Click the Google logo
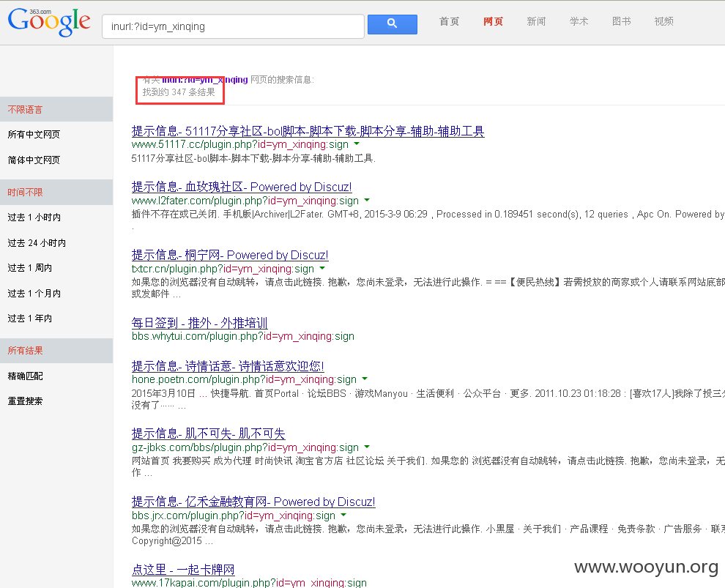Screen dimensions: 725x588 pyautogui.click(x=49, y=22)
